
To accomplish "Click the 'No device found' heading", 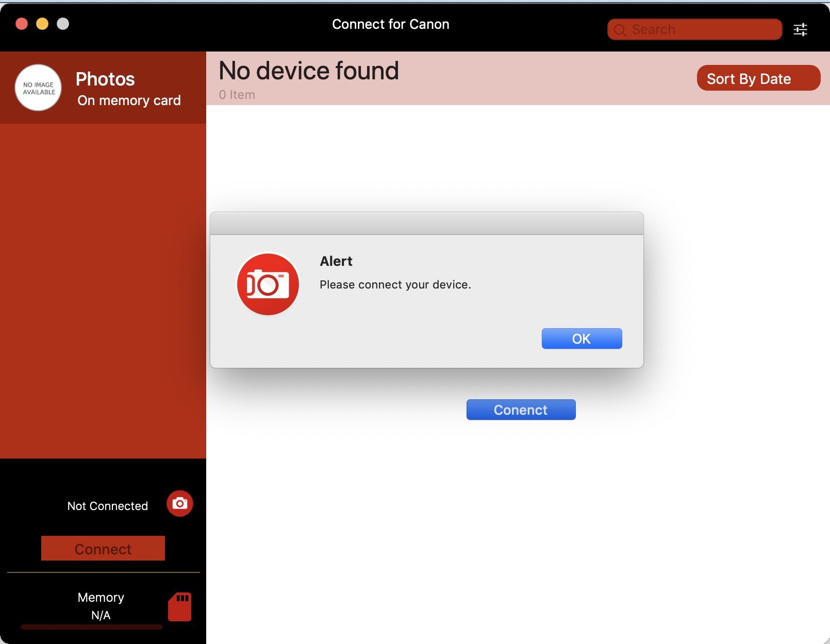I will pyautogui.click(x=309, y=71).
